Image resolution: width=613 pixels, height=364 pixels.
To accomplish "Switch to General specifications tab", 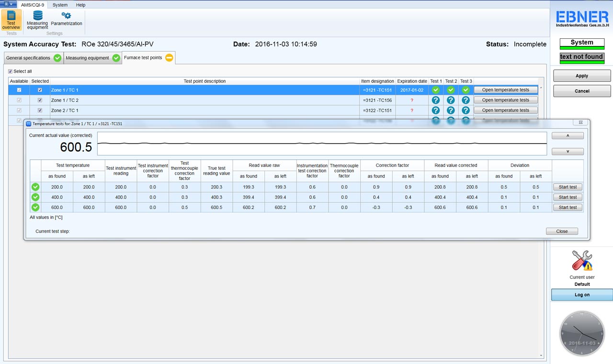I will (34, 58).
